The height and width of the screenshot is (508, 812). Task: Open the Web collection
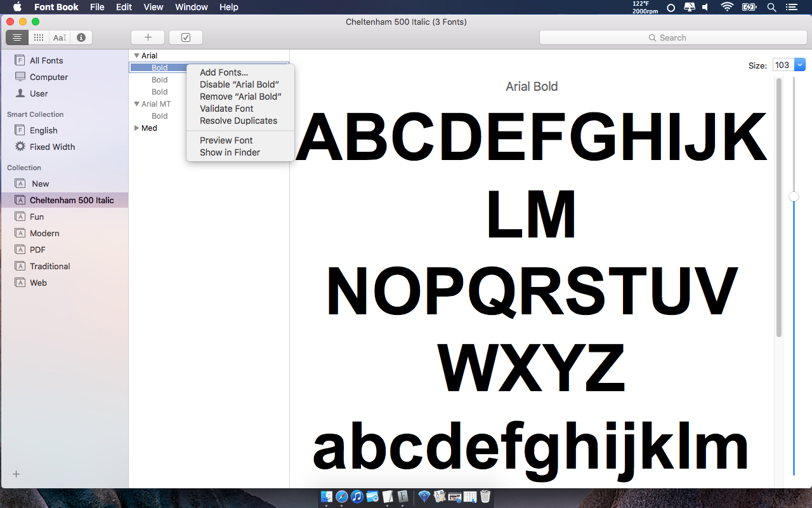click(64, 283)
